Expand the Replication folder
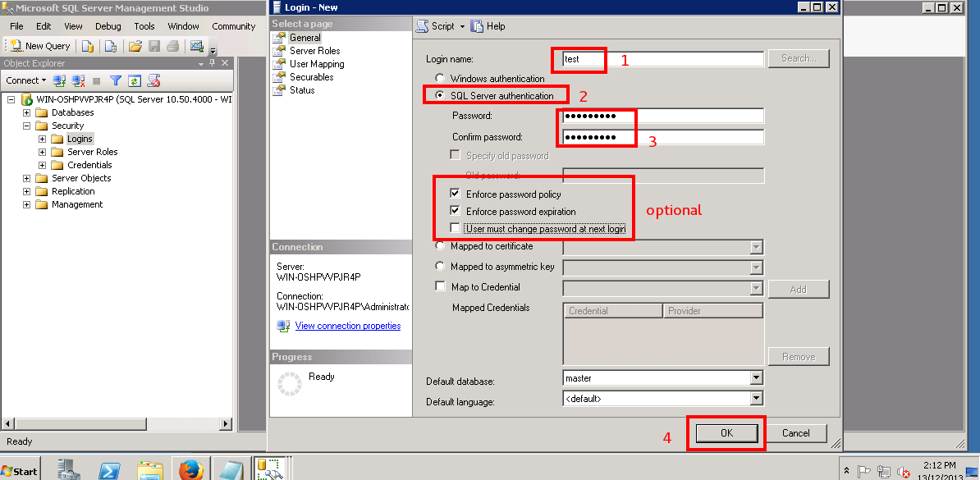980x480 pixels. (26, 191)
